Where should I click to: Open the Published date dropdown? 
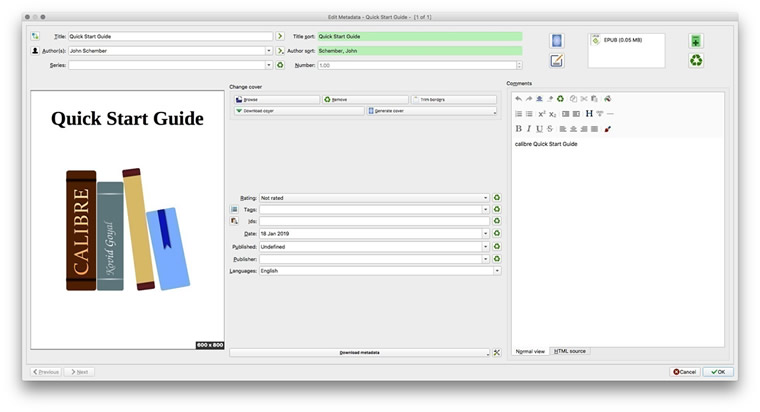click(485, 246)
